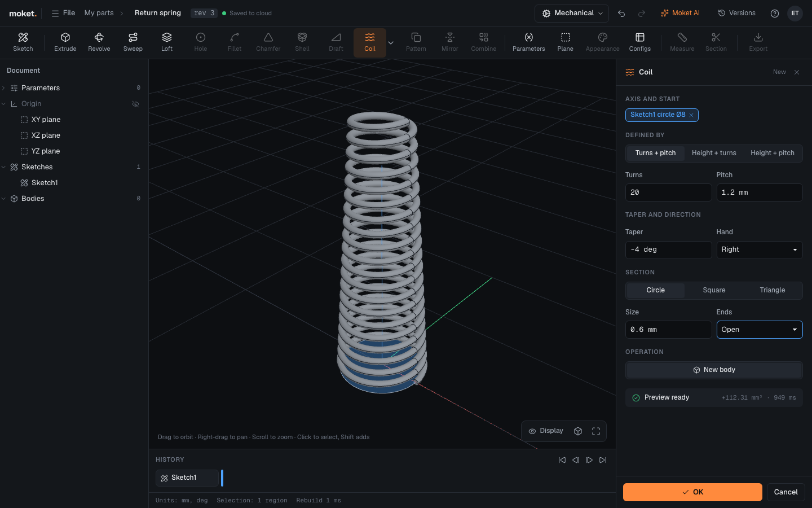Open the help question mark icon

click(775, 14)
